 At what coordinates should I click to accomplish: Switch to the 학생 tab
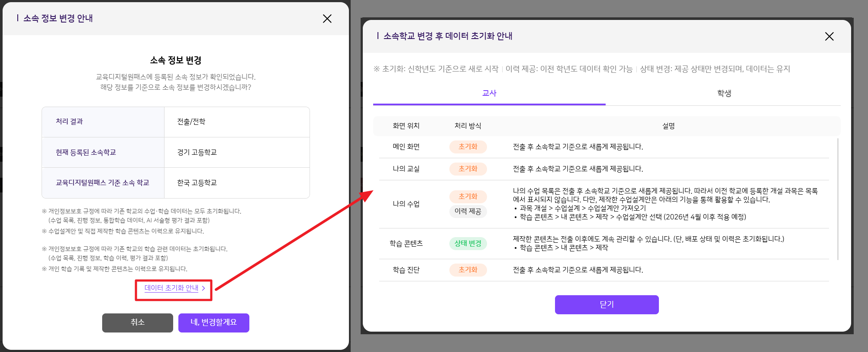pos(724,93)
